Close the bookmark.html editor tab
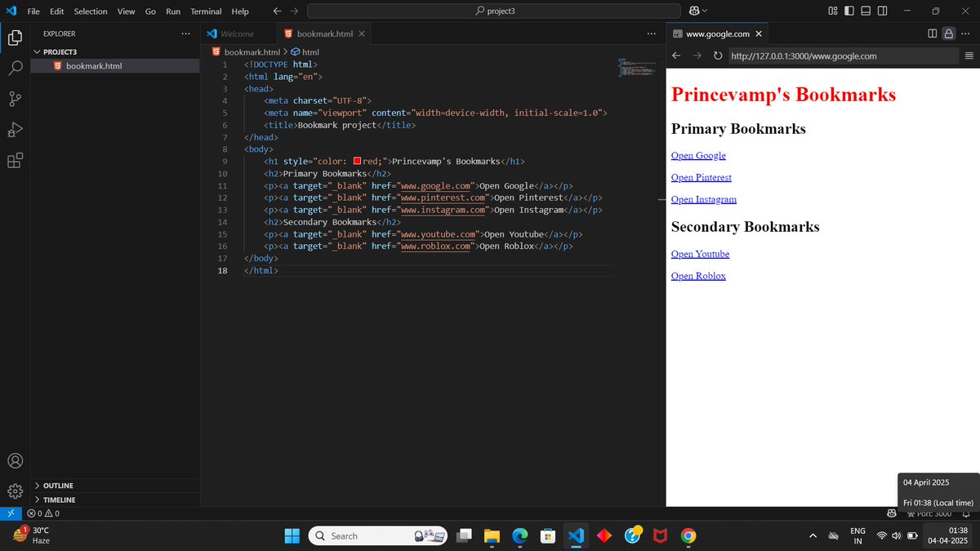Image resolution: width=980 pixels, height=551 pixels. click(362, 33)
